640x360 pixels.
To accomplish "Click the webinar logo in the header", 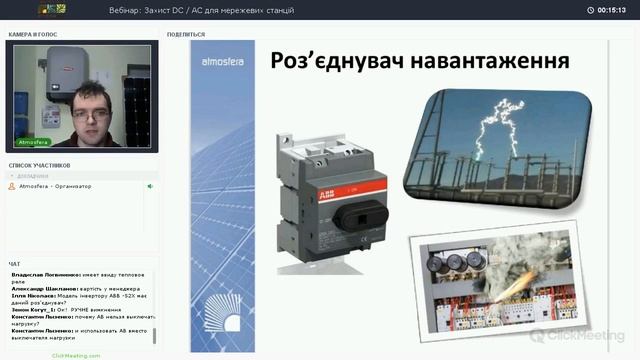I will pos(52,10).
